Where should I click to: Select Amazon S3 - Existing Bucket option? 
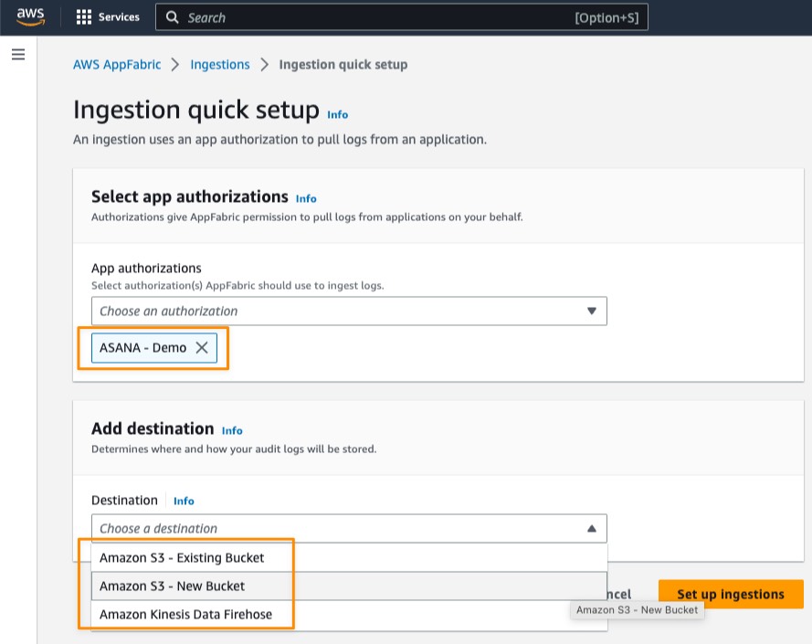pyautogui.click(x=349, y=557)
